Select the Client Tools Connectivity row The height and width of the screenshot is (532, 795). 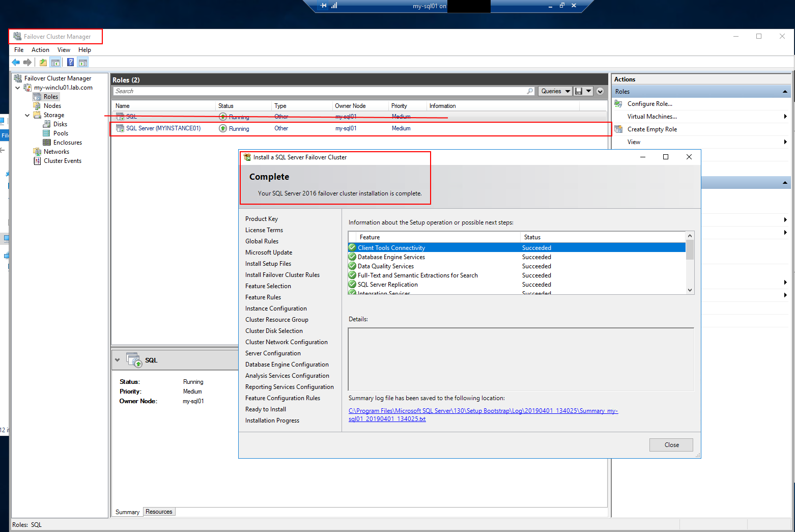click(x=517, y=248)
